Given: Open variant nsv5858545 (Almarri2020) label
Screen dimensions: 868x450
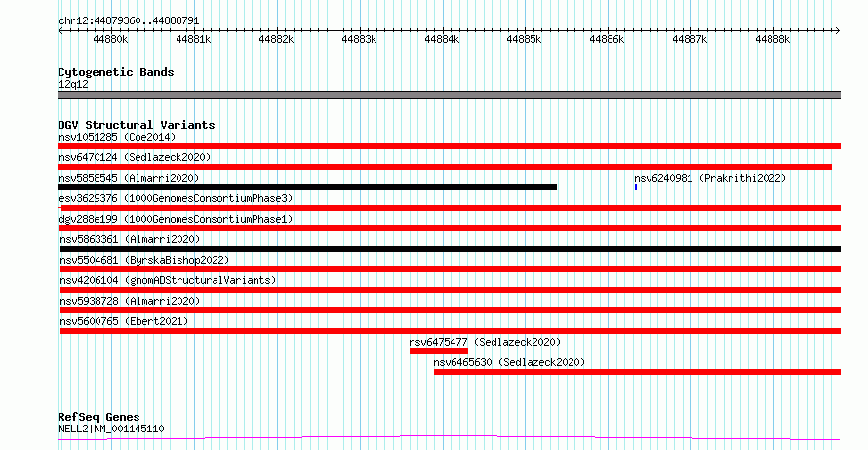Looking at the screenshot, I should pos(129,178).
